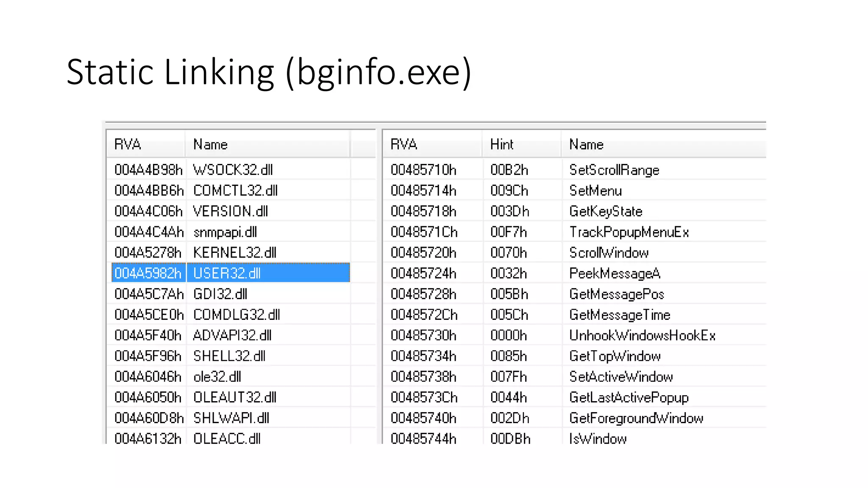868x488 pixels.
Task: Click hint value 0000h
Action: point(509,335)
